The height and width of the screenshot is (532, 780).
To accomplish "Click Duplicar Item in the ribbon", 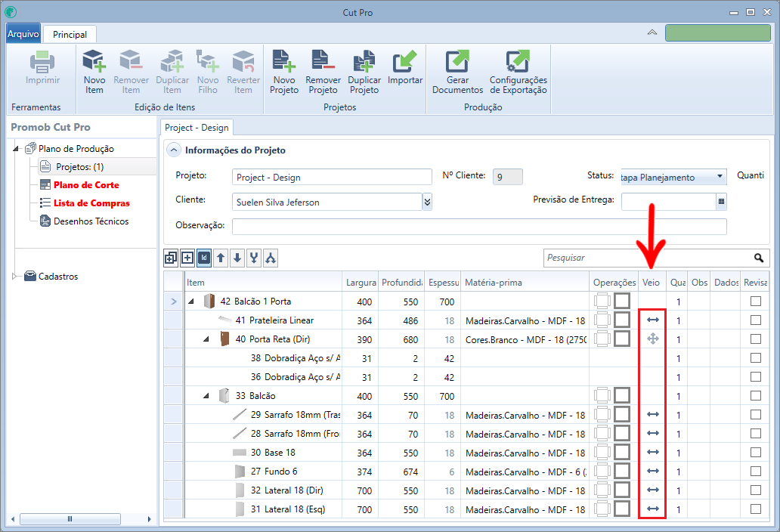I will click(172, 72).
